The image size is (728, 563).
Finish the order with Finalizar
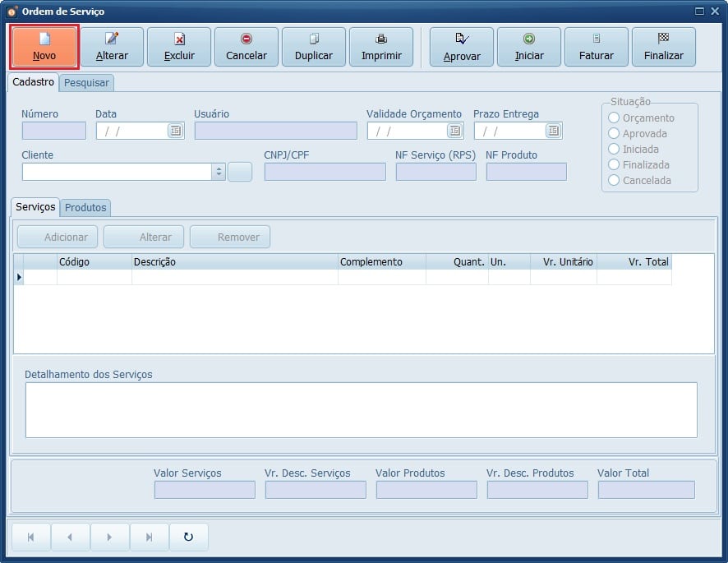[x=664, y=47]
